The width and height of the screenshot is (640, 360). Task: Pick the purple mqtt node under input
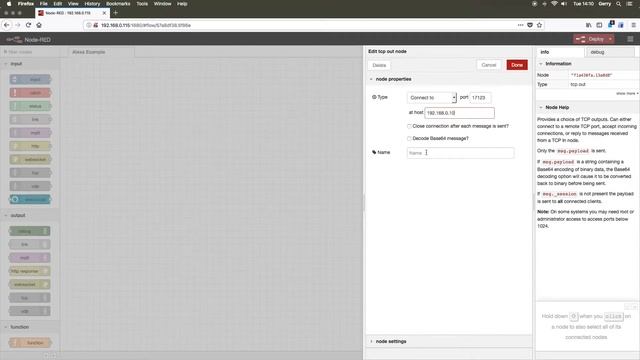pyautogui.click(x=30, y=133)
